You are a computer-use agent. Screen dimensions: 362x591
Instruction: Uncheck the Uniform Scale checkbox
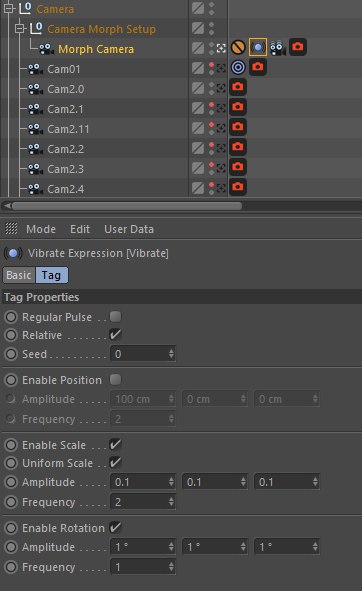(115, 462)
